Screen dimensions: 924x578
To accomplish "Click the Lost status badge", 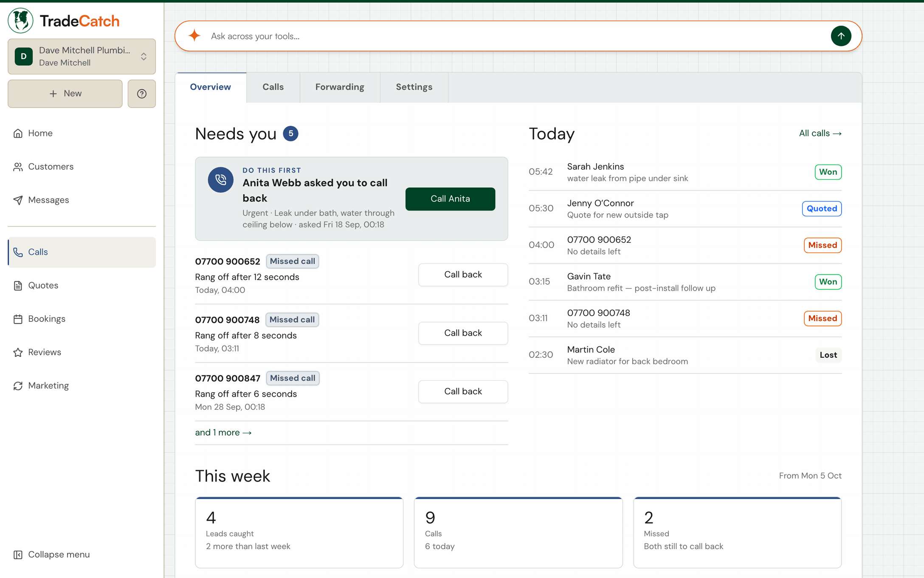I will (828, 355).
